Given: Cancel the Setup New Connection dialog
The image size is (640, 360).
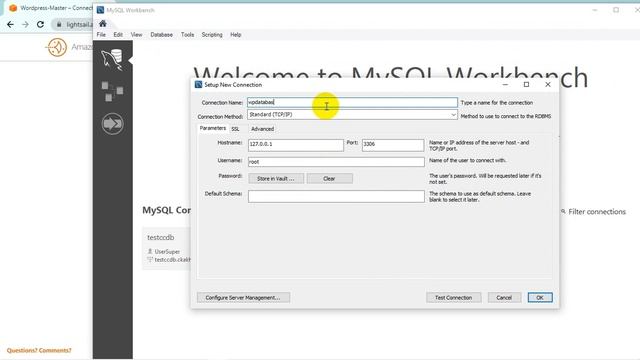Looking at the screenshot, I should tap(504, 298).
